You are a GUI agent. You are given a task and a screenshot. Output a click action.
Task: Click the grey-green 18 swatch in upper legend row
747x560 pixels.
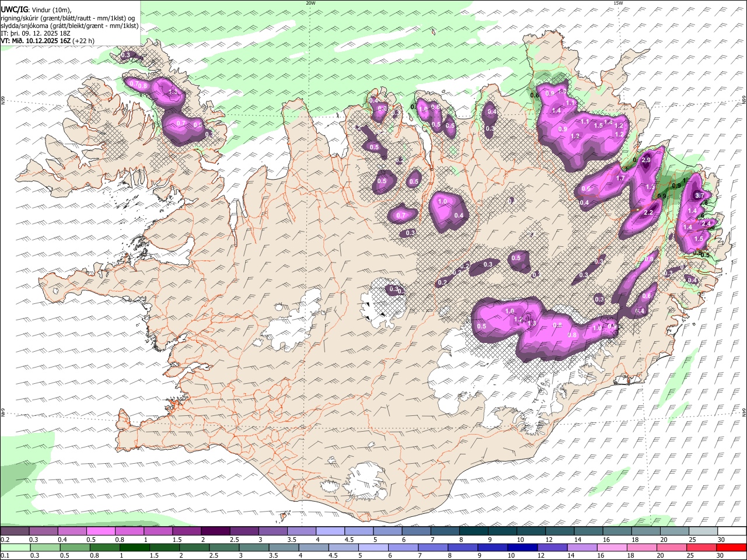645,531
